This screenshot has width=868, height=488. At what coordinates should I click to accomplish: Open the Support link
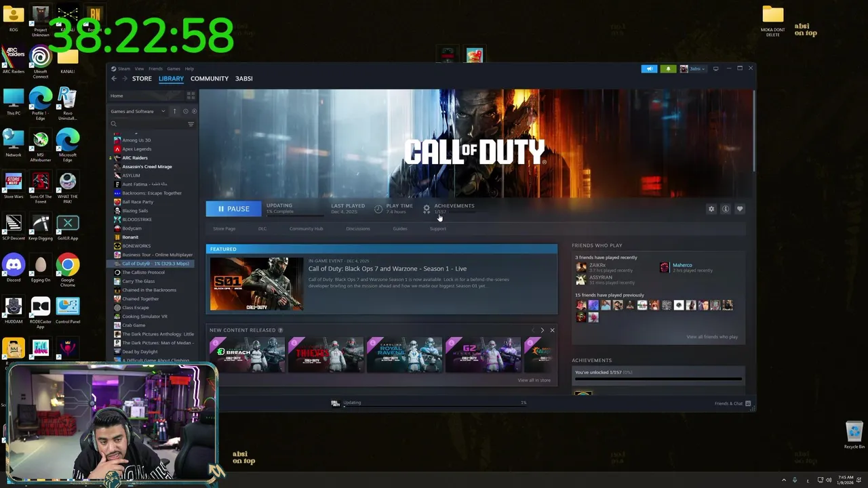pos(438,228)
